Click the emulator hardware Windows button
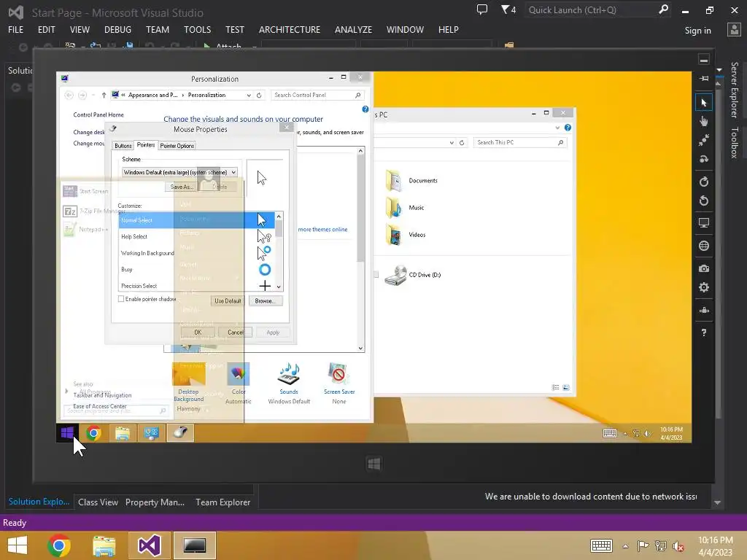This screenshot has height=560, width=747. tap(374, 464)
